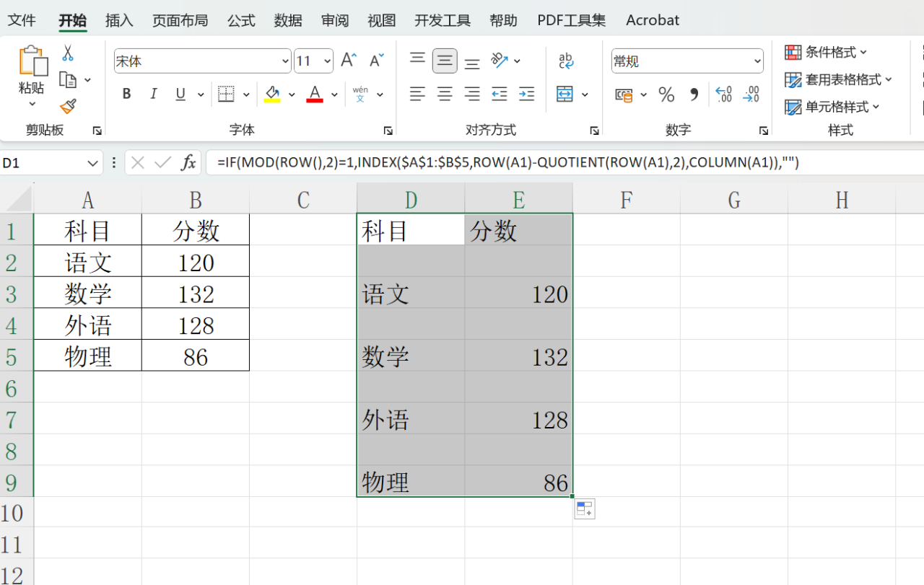Switch to the 公式 tab
Screen dimensions: 924x585
pos(241,20)
